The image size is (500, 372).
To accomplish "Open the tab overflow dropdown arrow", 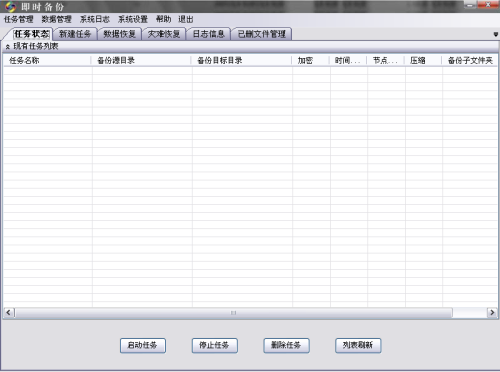I will pos(496,34).
